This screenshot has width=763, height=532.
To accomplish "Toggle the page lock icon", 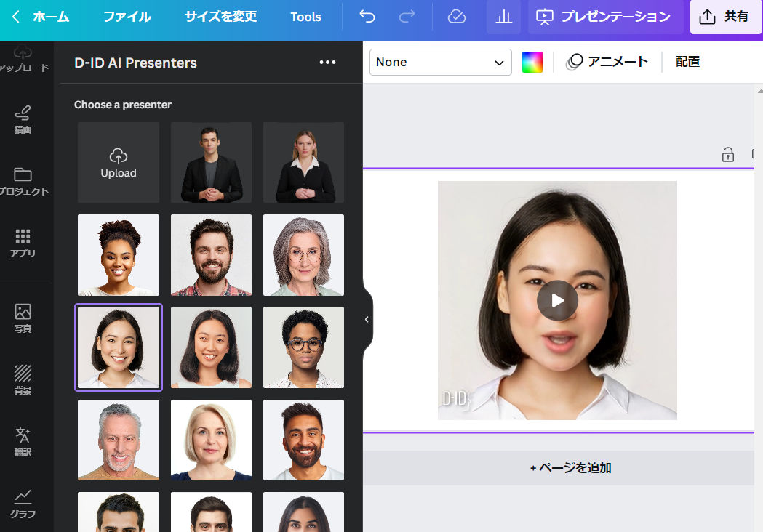I will [728, 155].
